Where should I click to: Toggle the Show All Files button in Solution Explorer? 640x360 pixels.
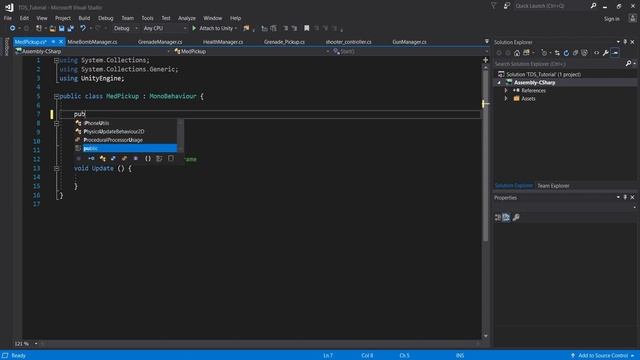(584, 53)
